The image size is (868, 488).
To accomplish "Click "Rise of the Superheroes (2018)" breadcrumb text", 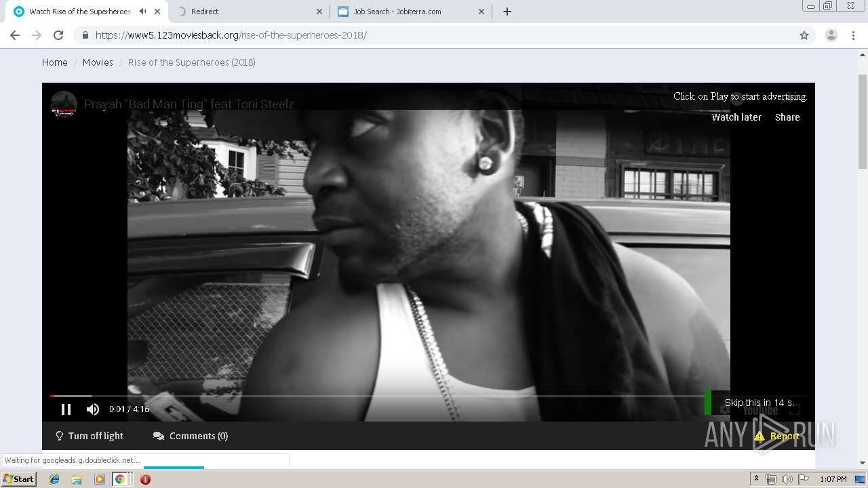I will click(192, 62).
